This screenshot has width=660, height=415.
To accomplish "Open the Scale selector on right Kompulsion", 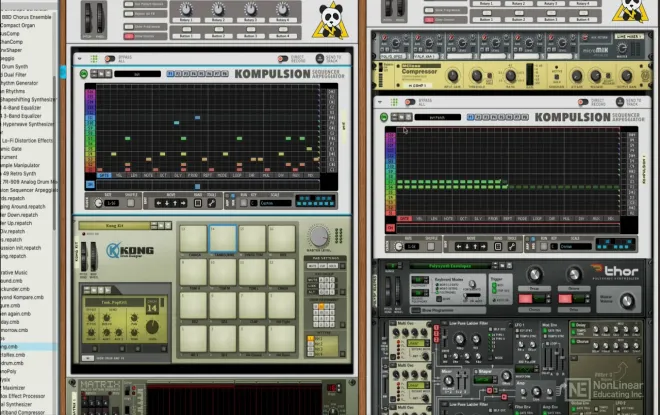I will pyautogui.click(x=575, y=247).
